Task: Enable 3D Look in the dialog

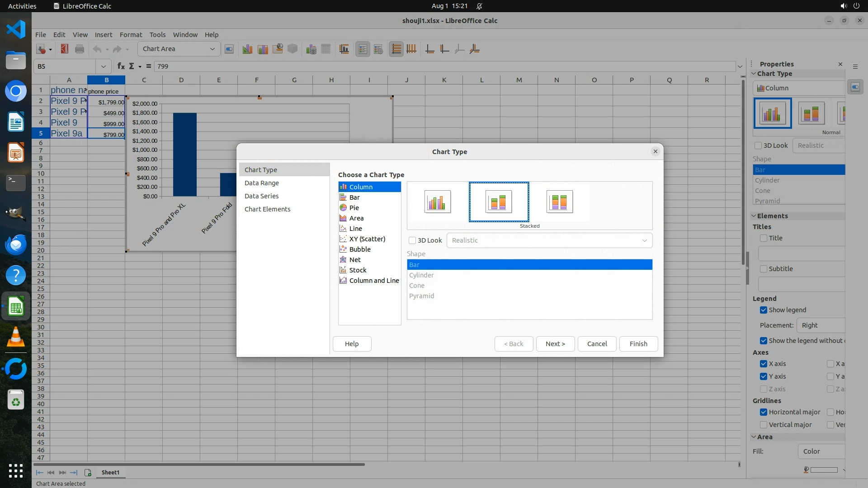Action: [x=412, y=240]
